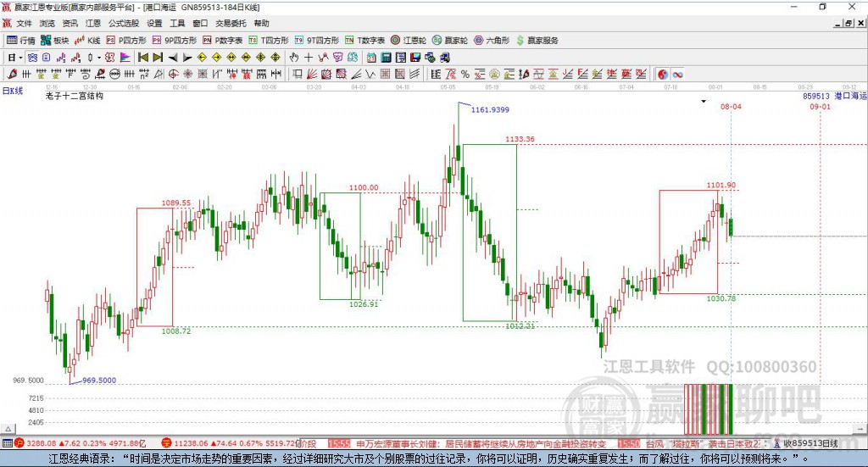Open the calculator icon

(386, 58)
